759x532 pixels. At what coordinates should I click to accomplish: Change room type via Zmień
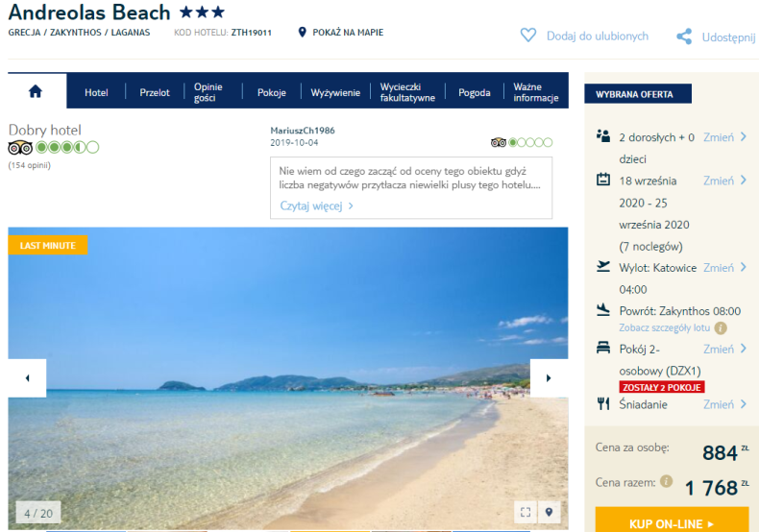point(724,350)
